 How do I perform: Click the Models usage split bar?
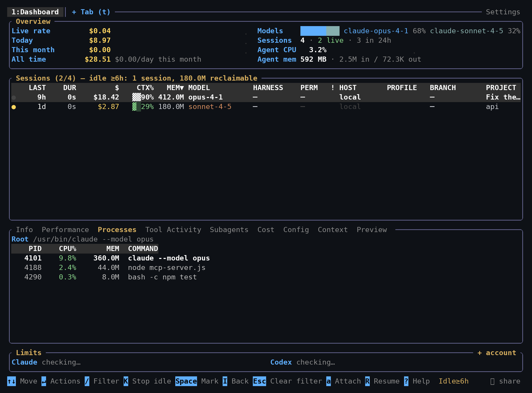pyautogui.click(x=320, y=31)
